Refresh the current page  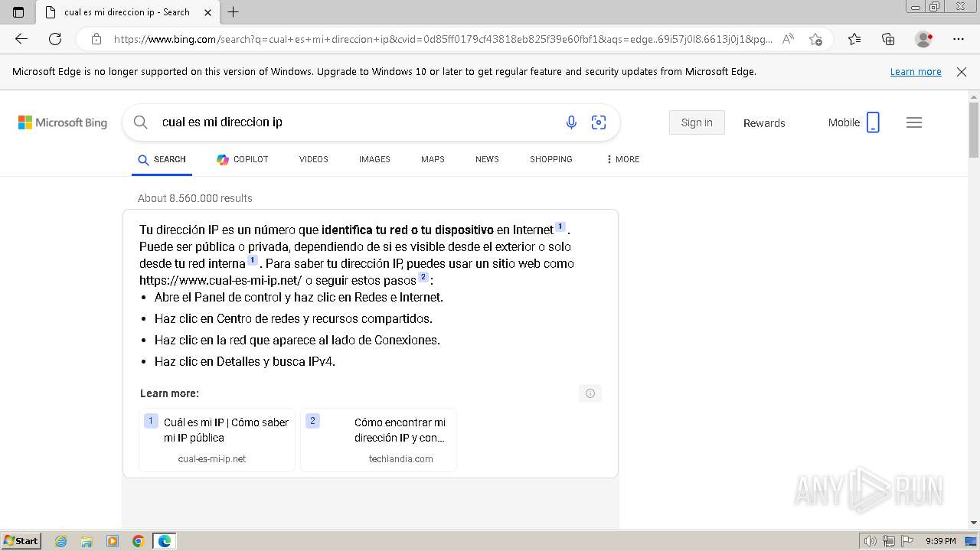(x=55, y=39)
